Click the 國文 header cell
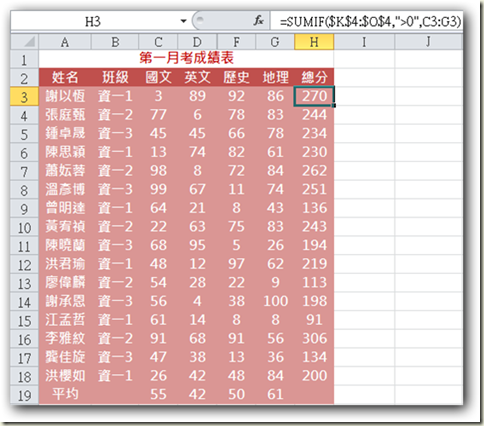484x426 pixels. [158, 78]
